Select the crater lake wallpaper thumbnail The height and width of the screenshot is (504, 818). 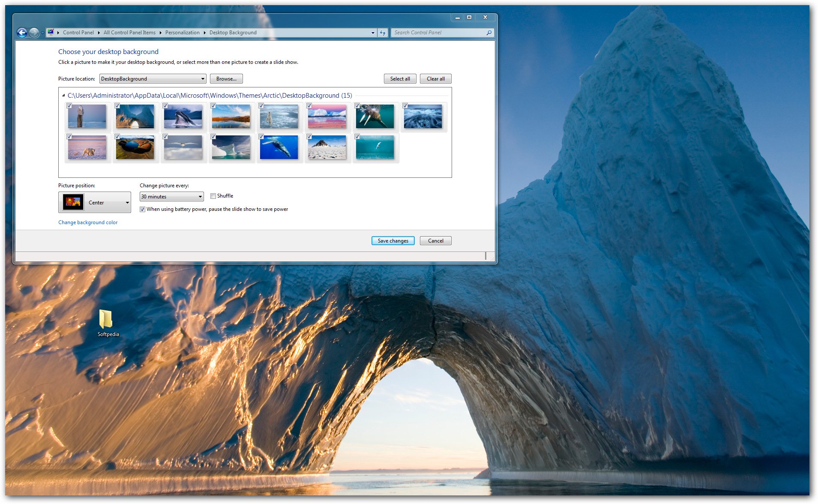click(135, 147)
